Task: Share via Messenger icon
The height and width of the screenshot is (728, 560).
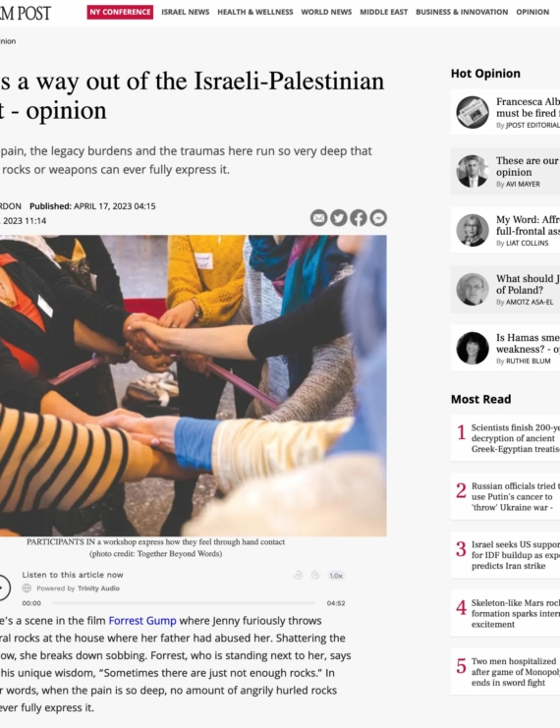Action: coord(378,218)
